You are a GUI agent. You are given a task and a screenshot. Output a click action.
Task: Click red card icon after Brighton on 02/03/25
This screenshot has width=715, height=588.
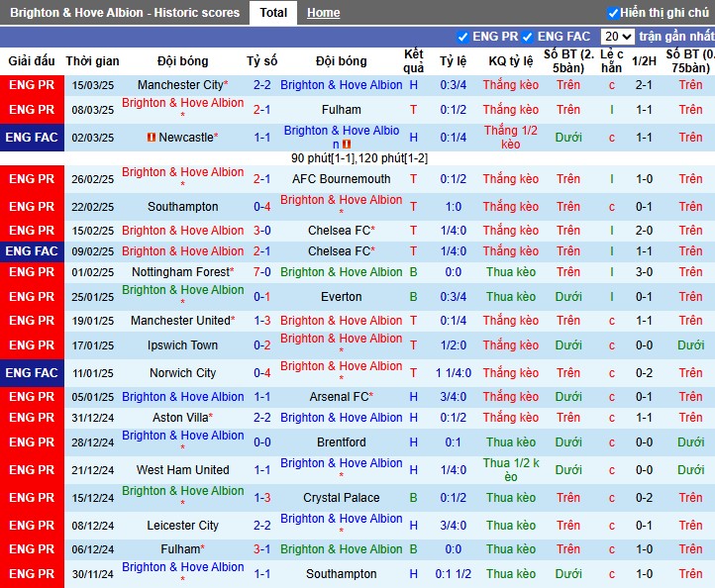click(x=347, y=145)
